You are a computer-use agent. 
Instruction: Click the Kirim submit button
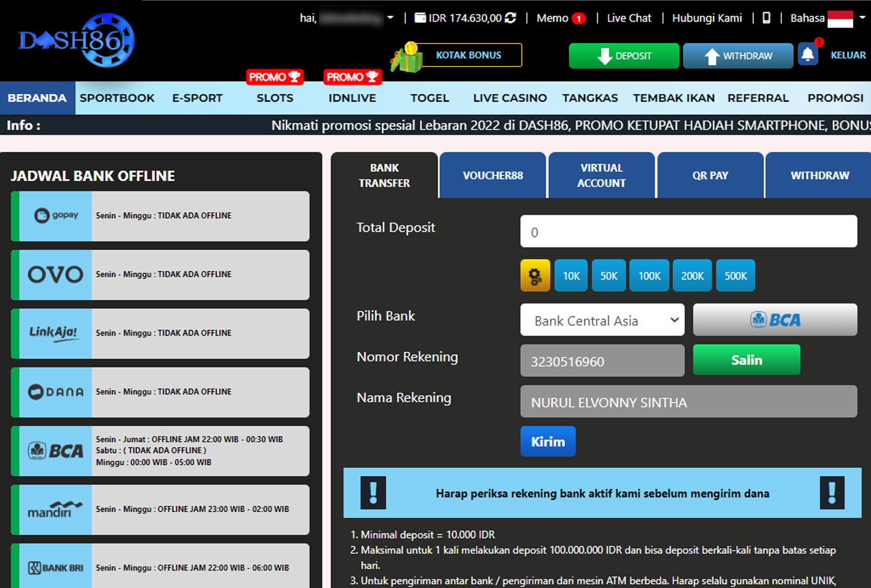click(x=548, y=442)
